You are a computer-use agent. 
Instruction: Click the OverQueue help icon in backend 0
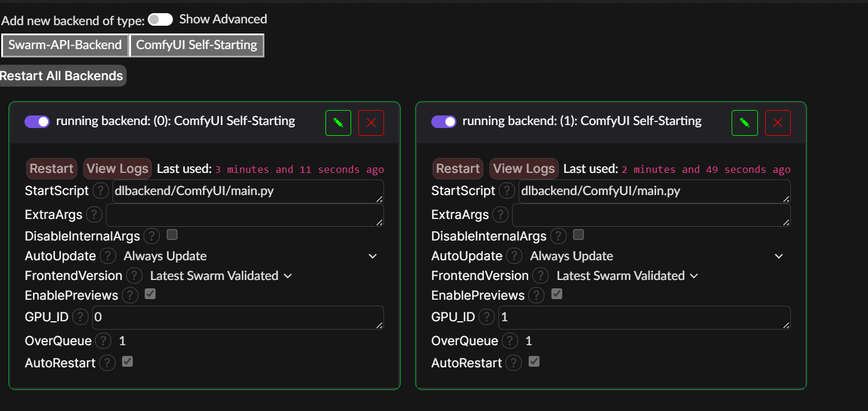[103, 341]
